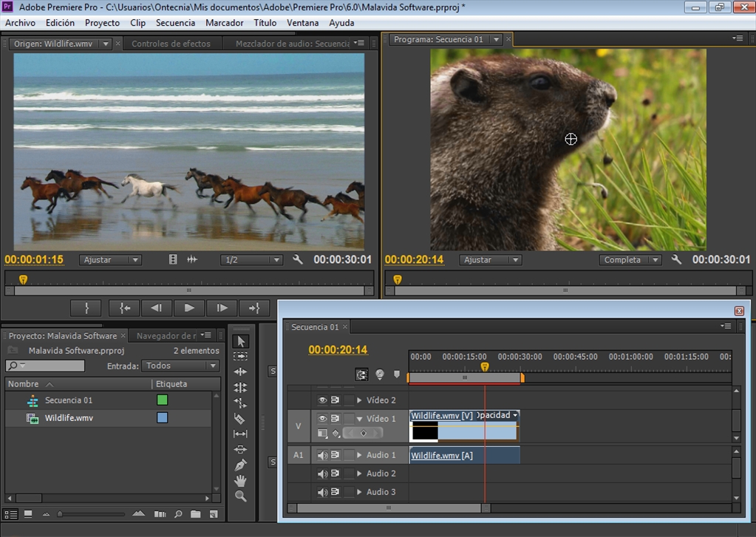Open the 1/2 playback resolution dropdown
The width and height of the screenshot is (756, 537).
pos(251,260)
